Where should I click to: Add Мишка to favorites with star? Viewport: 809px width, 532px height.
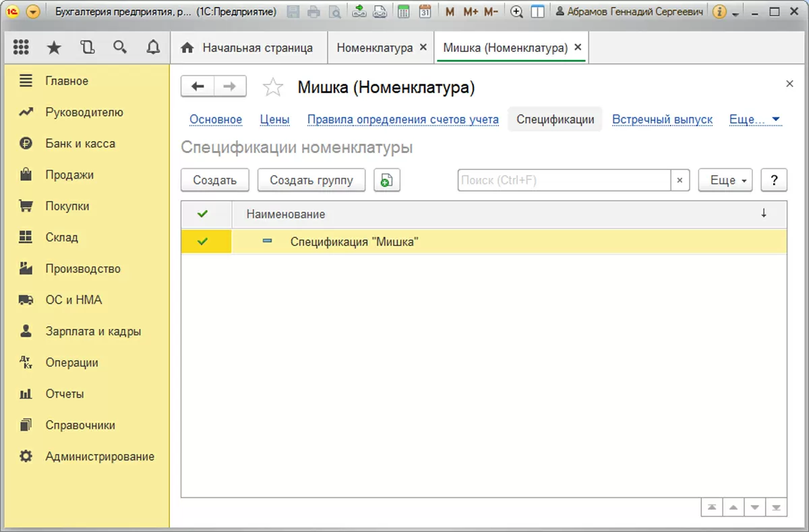[273, 87]
